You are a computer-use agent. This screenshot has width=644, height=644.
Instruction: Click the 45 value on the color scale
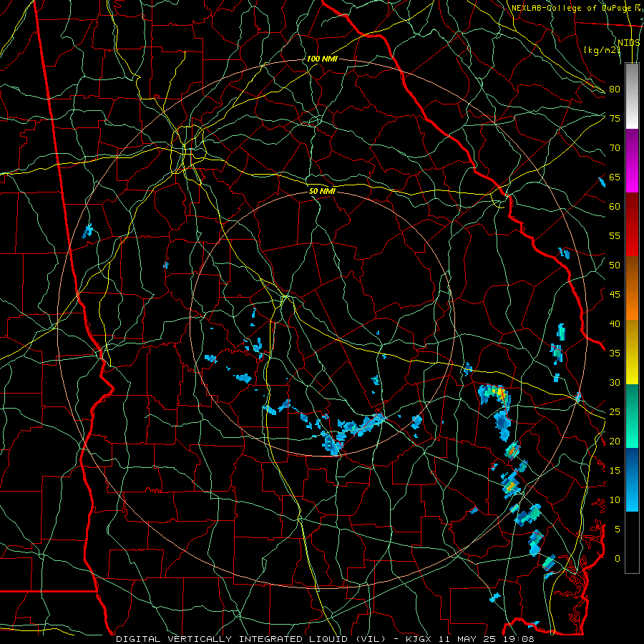615,295
